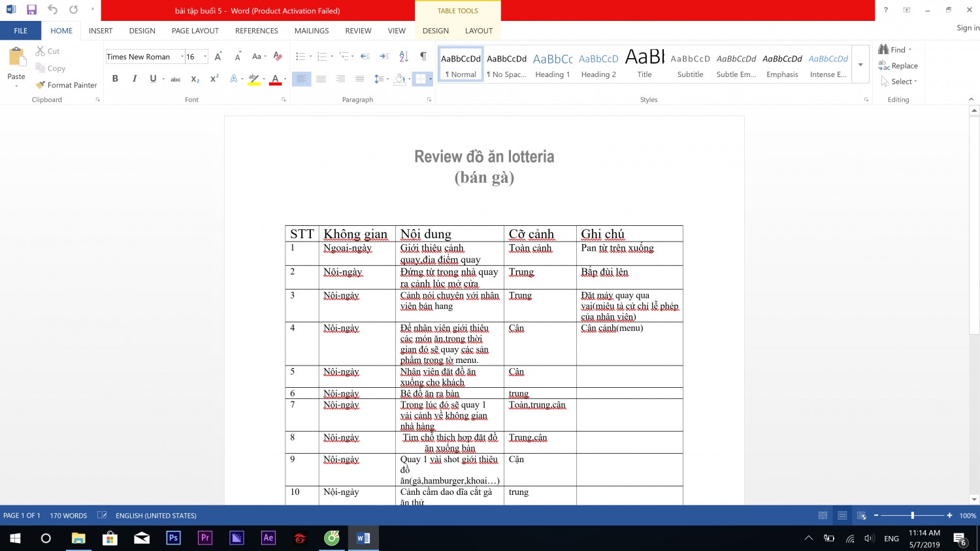Open the PAGE LAYOUT tab
The width and height of the screenshot is (980, 551).
(195, 31)
